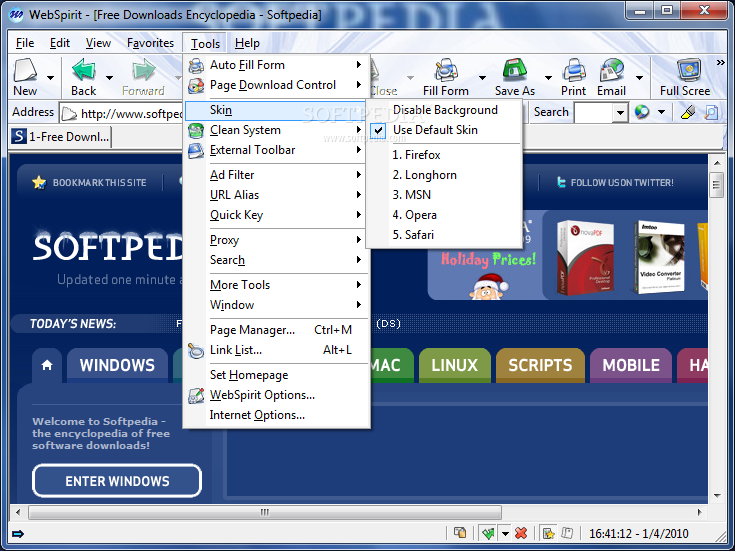The image size is (735, 551).
Task: Go Back using the green arrow icon
Action: (83, 70)
